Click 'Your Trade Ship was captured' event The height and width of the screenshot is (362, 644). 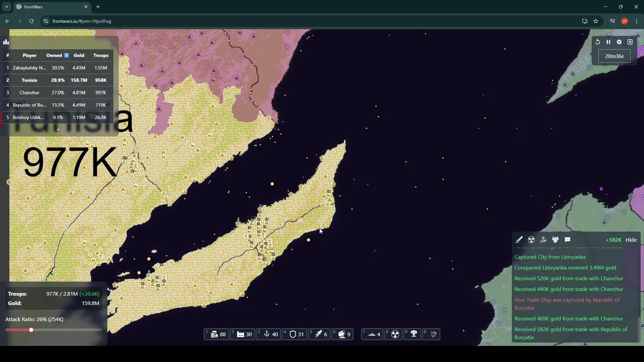(x=567, y=304)
